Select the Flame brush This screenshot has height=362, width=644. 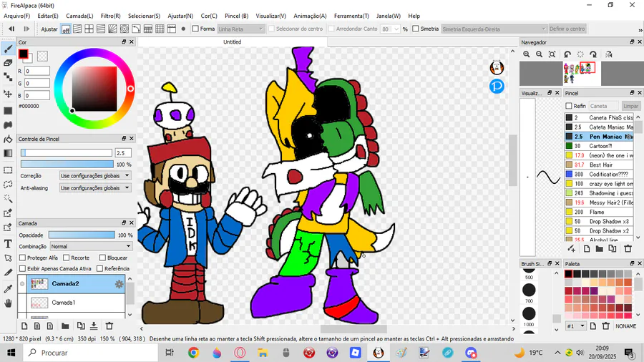[599, 212]
